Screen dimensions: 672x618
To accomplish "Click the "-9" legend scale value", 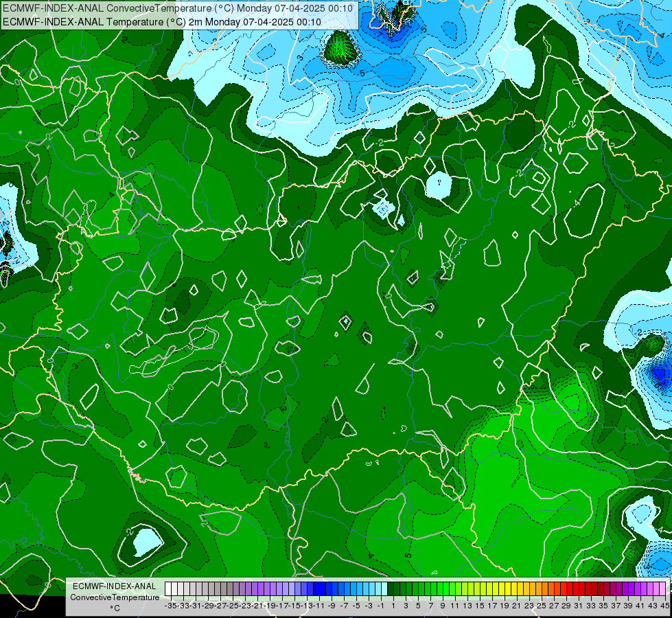I will click(x=332, y=606).
